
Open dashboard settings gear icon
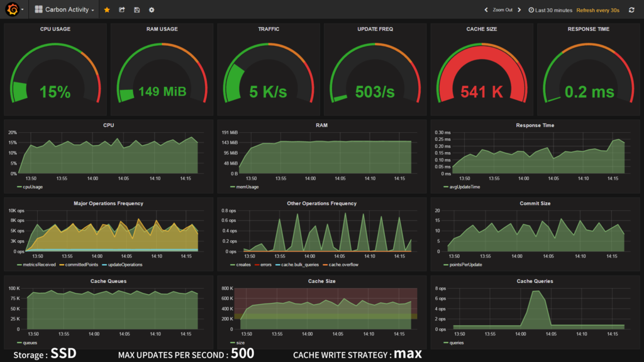(x=152, y=10)
